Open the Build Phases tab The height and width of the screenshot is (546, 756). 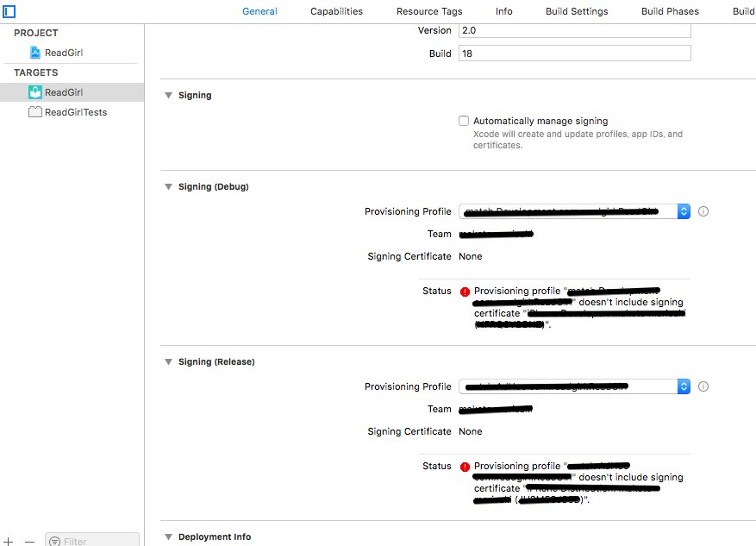(670, 11)
